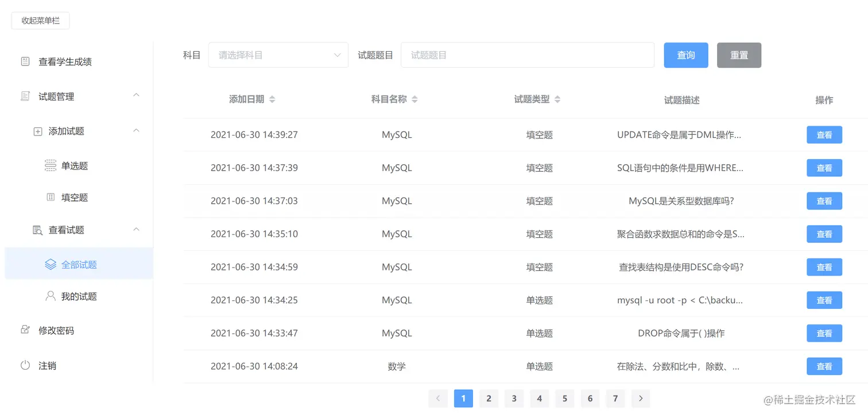Go to page 6
This screenshot has width=868, height=418.
(590, 398)
